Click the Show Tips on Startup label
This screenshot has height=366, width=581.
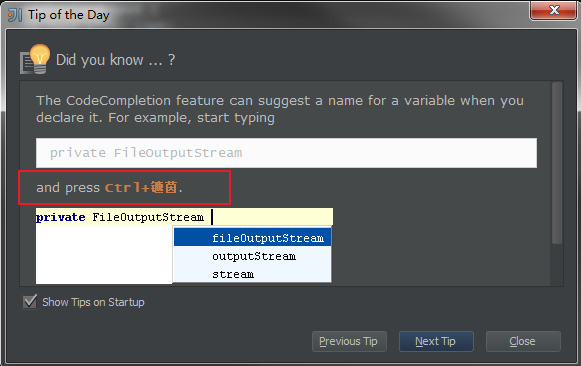(93, 302)
